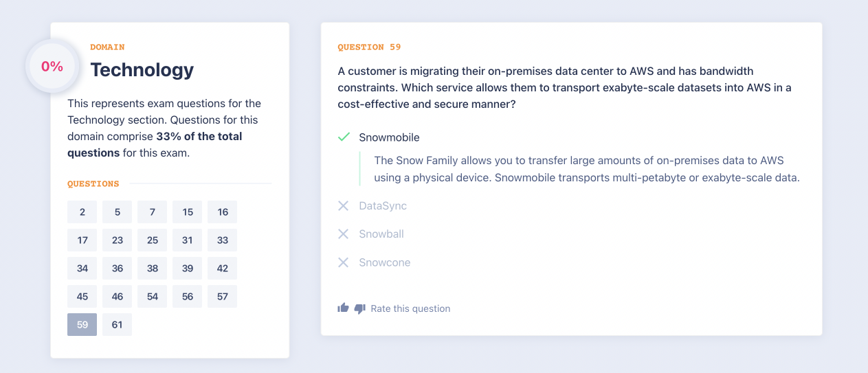Click the X icon beside Snowball
The image size is (868, 373).
point(344,234)
